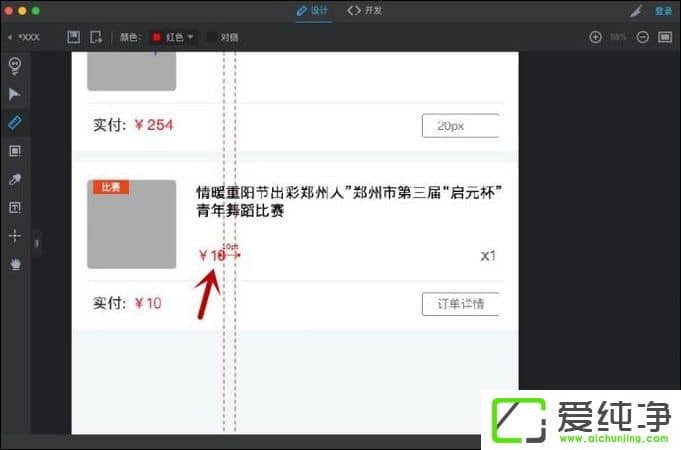This screenshot has width=681, height=450.
Task: Open the tips lightbulb tool in sidebar
Action: [x=14, y=66]
